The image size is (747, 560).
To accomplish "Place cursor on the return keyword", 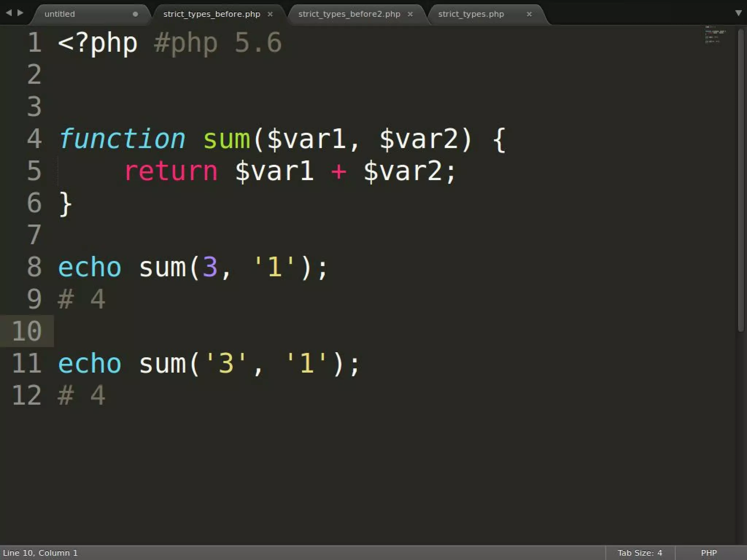I will 171,171.
